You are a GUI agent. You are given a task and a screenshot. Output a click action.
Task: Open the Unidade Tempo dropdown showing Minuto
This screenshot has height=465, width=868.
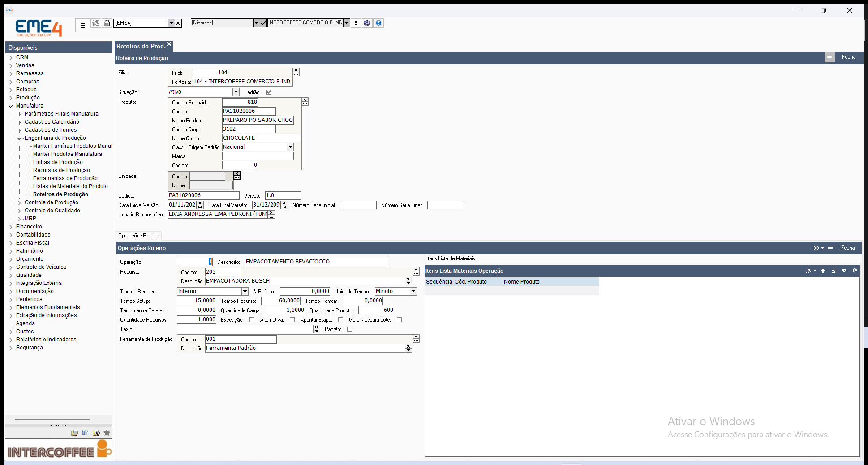tap(413, 291)
